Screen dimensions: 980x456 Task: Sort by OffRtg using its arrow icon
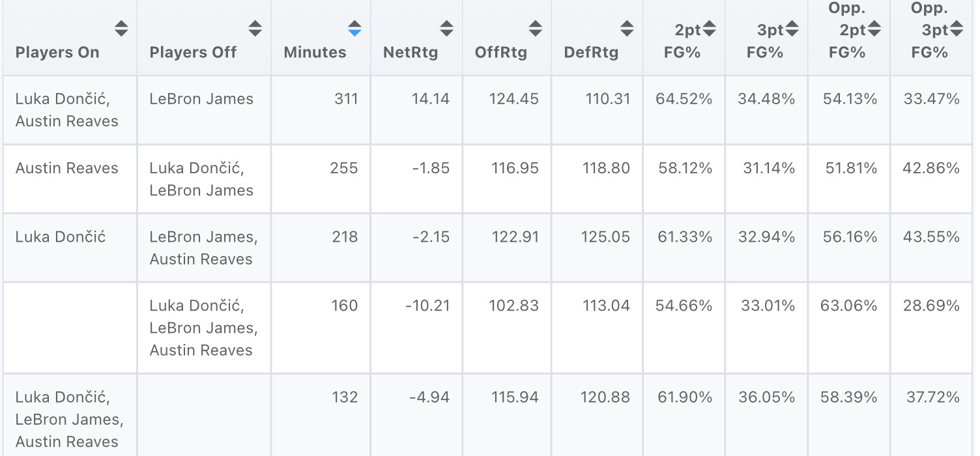[x=535, y=29]
